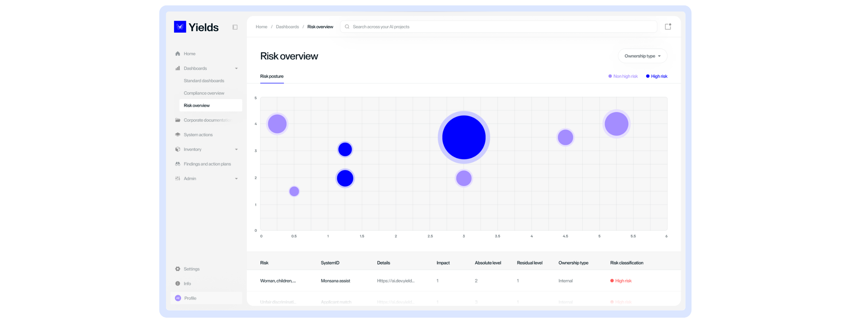868x326 pixels.
Task: Open the Inventory box icon
Action: 178,149
